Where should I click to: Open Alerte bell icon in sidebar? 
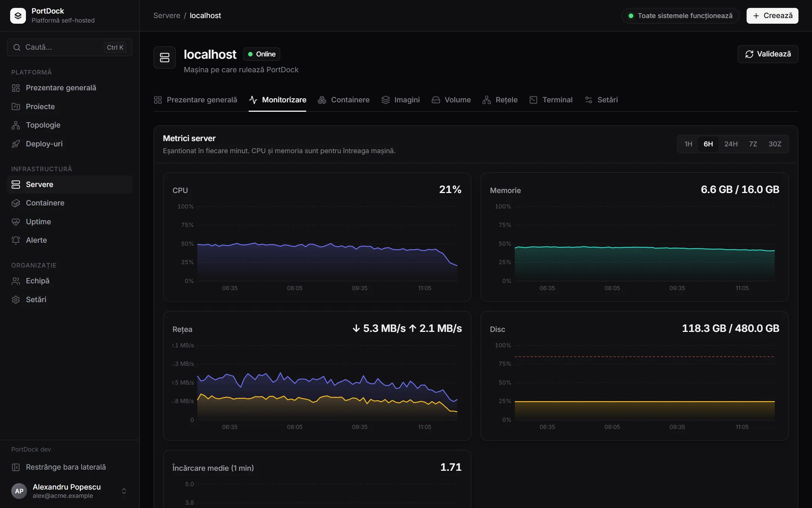(16, 240)
